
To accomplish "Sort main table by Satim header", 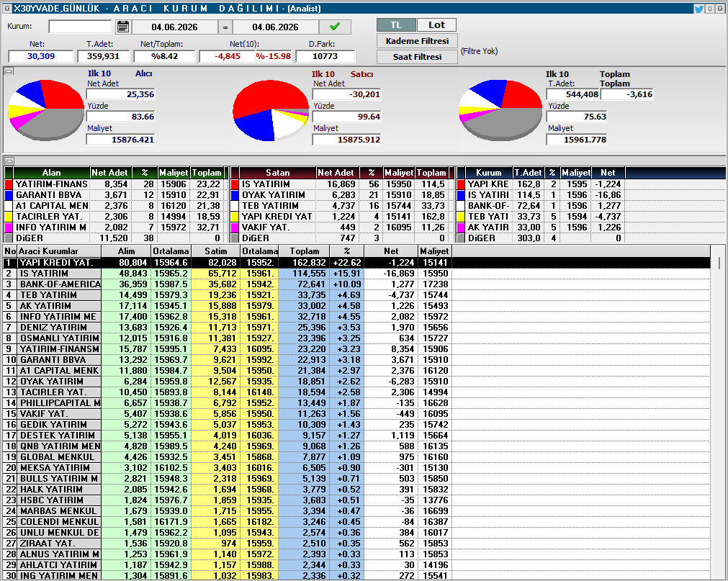I will tap(216, 251).
